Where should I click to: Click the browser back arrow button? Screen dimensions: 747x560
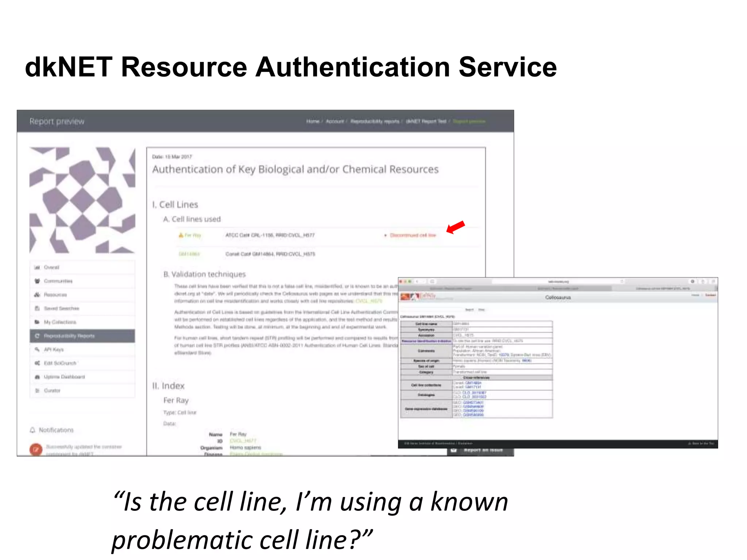pyautogui.click(x=417, y=281)
